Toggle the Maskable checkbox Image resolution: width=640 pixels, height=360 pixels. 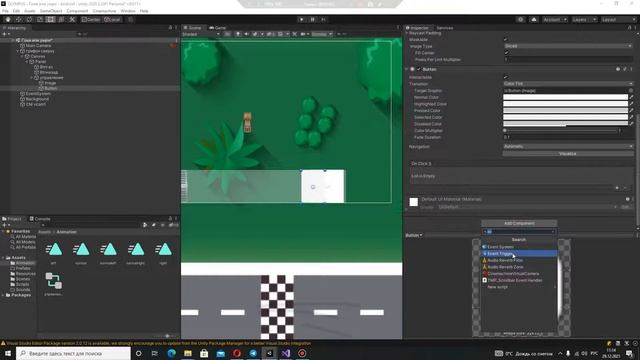coord(506,40)
